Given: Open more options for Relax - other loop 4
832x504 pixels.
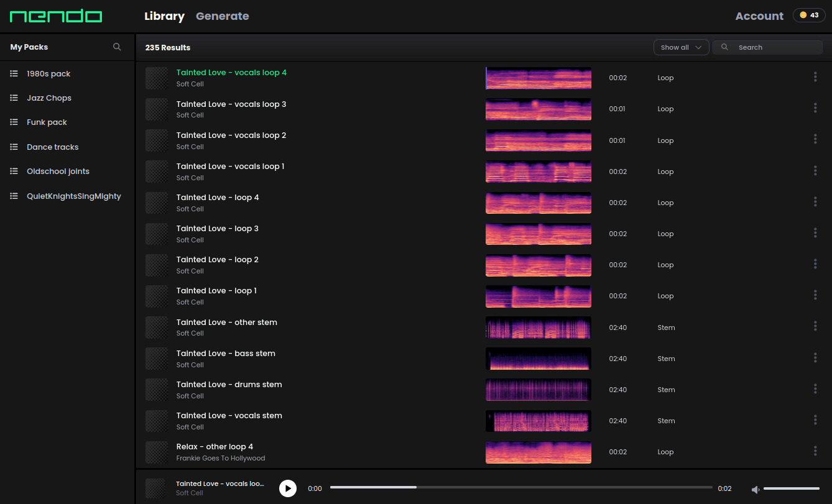Looking at the screenshot, I should [815, 451].
